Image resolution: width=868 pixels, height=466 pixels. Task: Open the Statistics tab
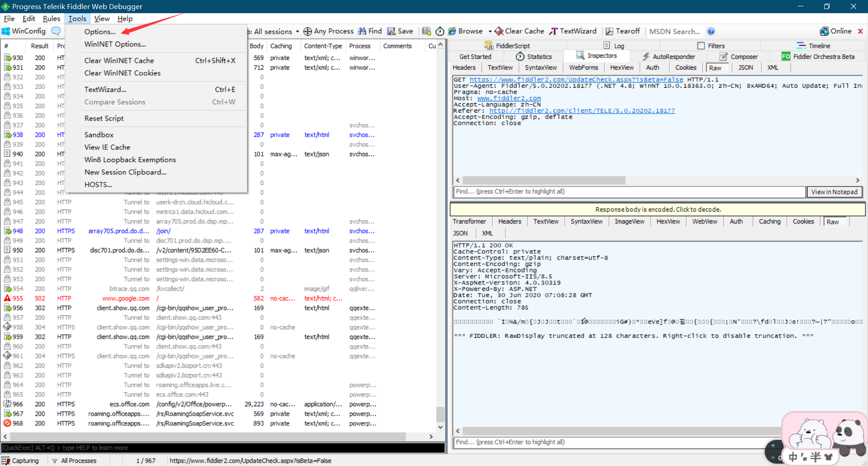(534, 57)
